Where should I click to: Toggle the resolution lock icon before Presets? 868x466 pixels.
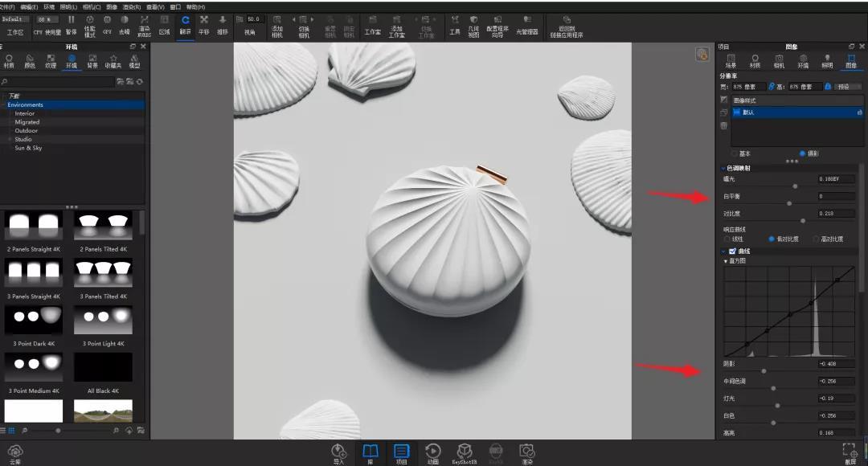828,86
